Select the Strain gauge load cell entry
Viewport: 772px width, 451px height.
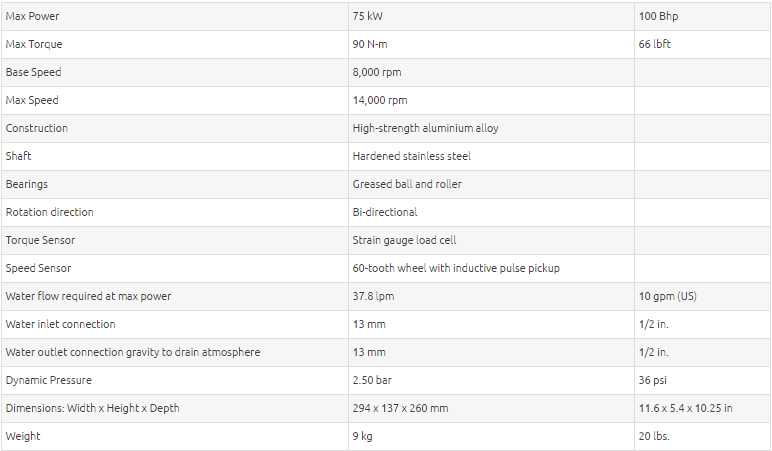coord(404,240)
